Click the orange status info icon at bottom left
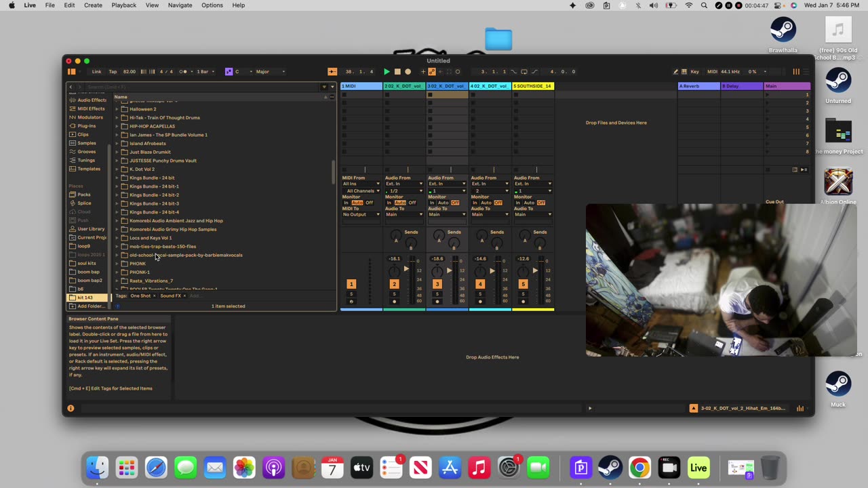 (x=71, y=408)
